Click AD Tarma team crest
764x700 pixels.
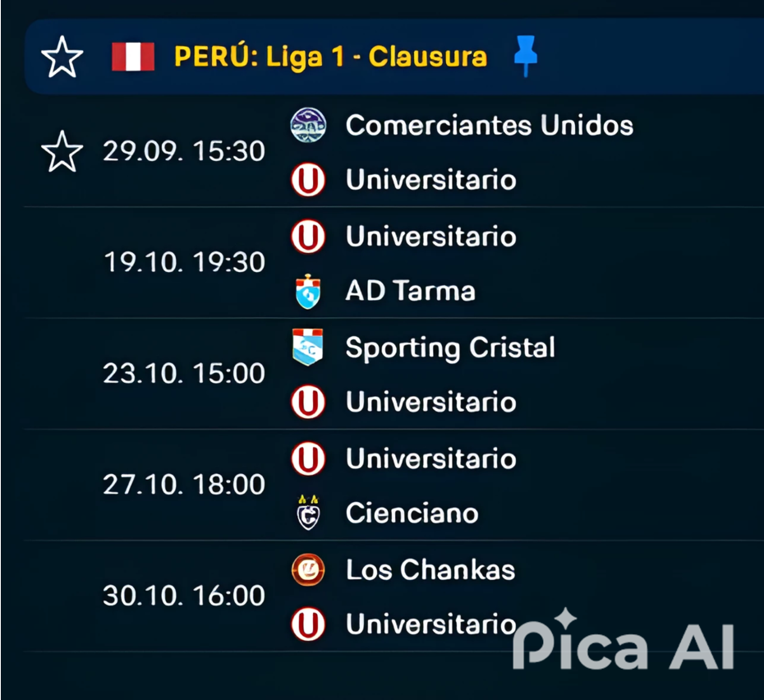tap(308, 292)
